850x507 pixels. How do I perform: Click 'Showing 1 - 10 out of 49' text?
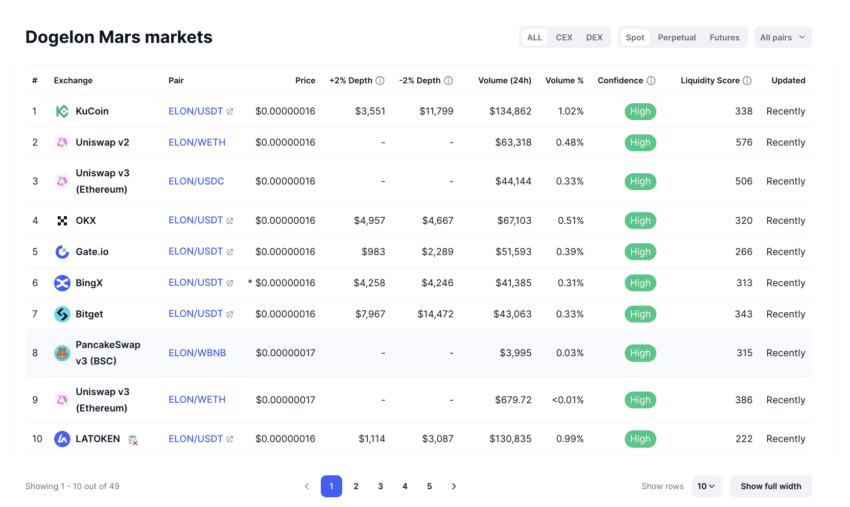click(72, 486)
